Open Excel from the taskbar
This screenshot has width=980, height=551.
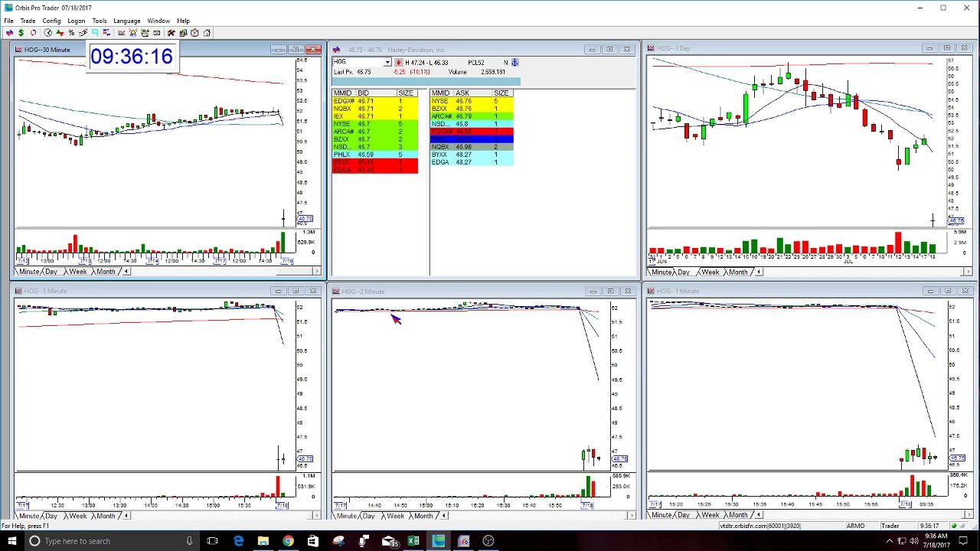tap(413, 541)
